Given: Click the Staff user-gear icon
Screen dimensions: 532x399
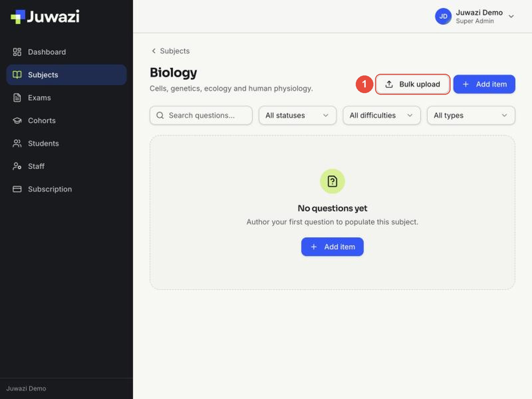Looking at the screenshot, I should pyautogui.click(x=17, y=166).
